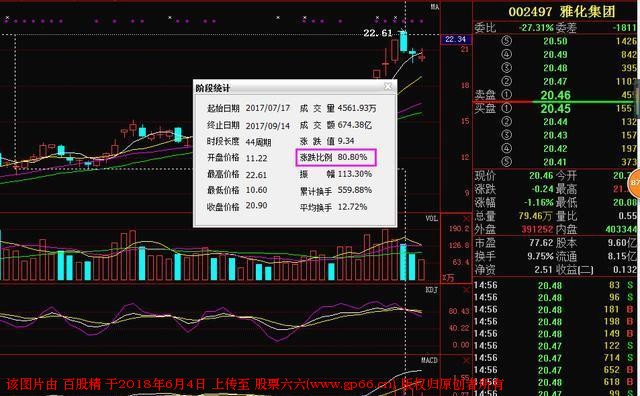Close the VOL indicator panel
Image resolution: width=640 pixels, height=396 pixels.
[x=466, y=219]
